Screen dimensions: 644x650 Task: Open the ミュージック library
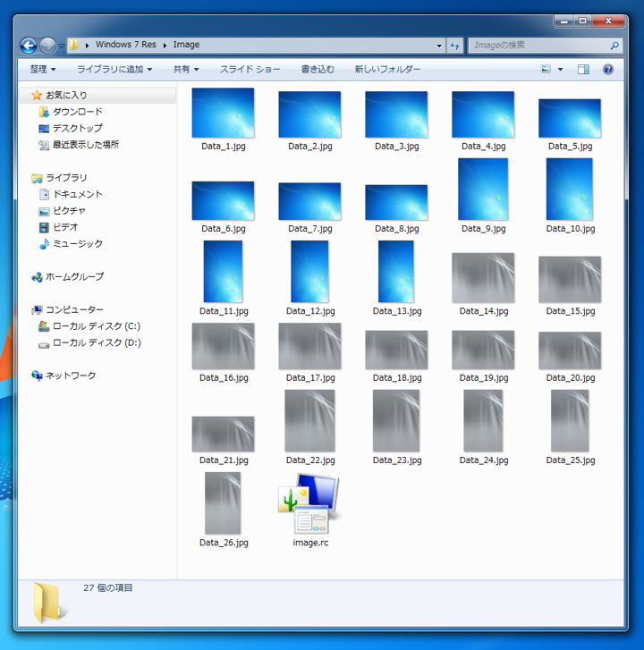78,244
